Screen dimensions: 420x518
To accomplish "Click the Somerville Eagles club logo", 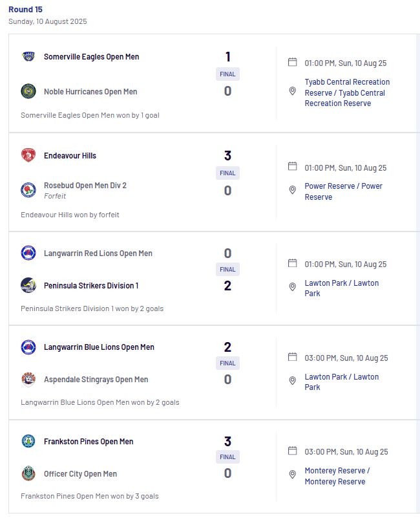I will click(28, 56).
